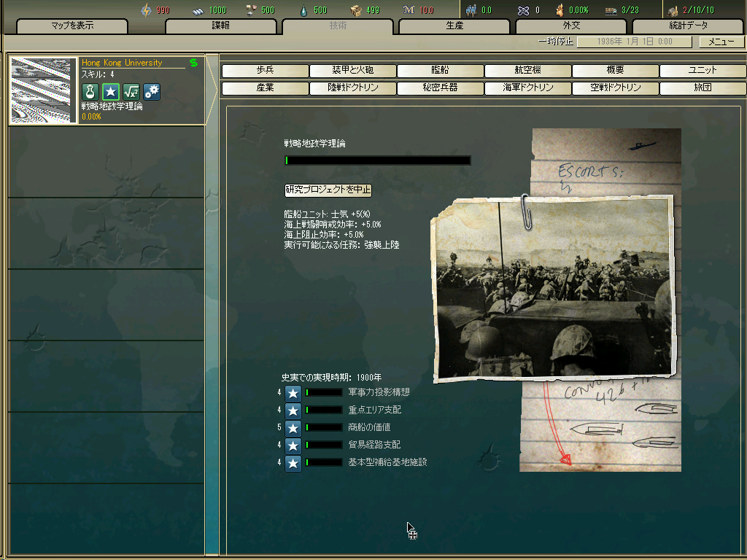Click the nuclear atom icon

(523, 10)
